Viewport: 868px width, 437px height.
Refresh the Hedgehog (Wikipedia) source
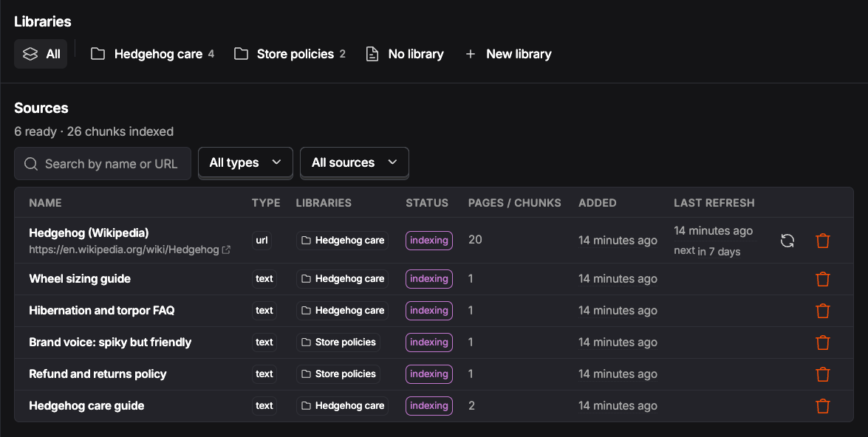(x=787, y=241)
